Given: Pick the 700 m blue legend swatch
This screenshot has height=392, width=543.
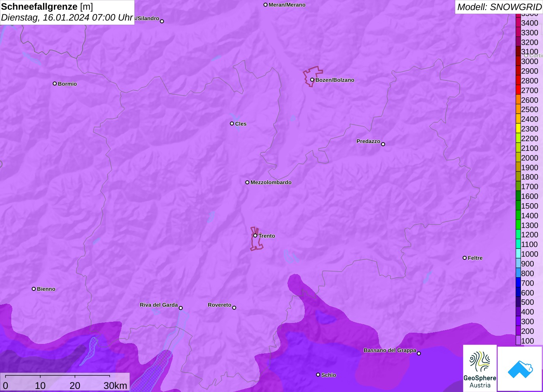Looking at the screenshot, I should click(x=518, y=283).
